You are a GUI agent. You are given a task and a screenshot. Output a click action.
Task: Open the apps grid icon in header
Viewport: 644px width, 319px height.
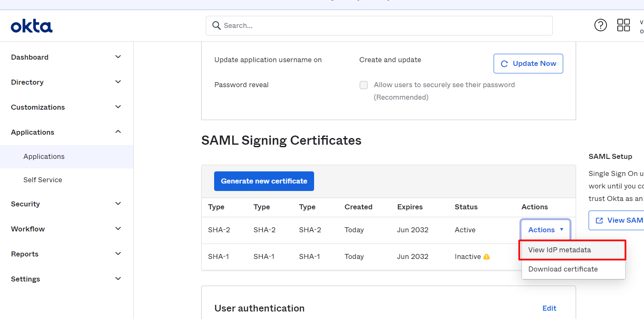click(623, 25)
